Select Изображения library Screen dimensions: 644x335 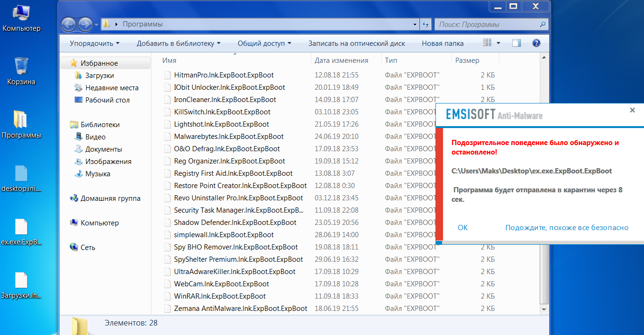[x=108, y=162]
